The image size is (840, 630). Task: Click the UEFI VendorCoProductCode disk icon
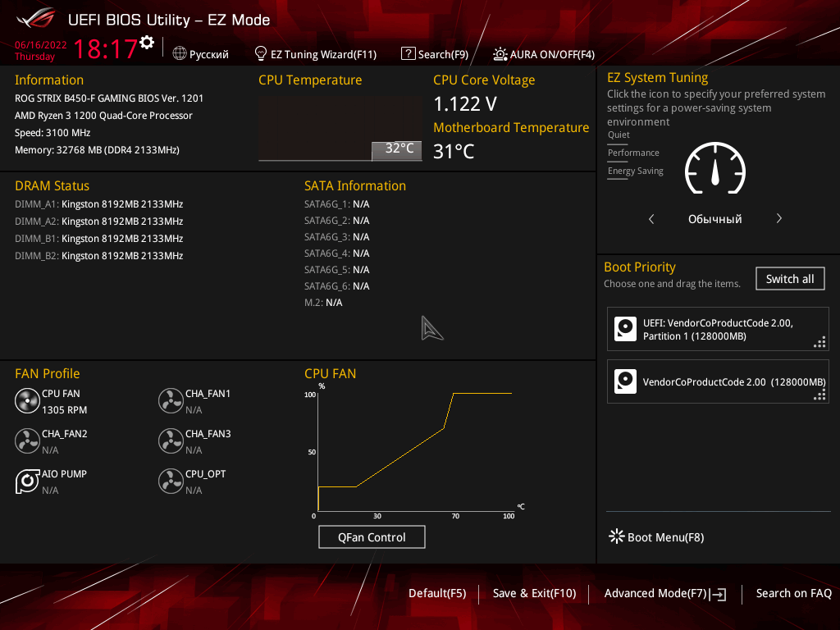click(625, 329)
